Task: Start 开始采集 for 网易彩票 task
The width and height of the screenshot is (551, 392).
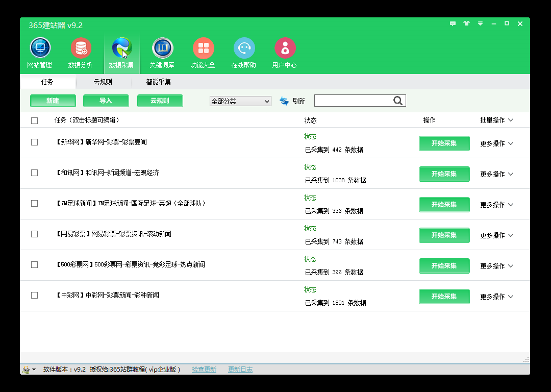Action: pos(444,235)
